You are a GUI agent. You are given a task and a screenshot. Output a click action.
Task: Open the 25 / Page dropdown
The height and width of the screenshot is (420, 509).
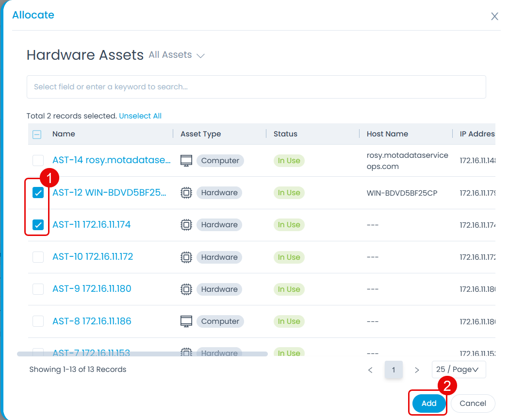(x=458, y=370)
